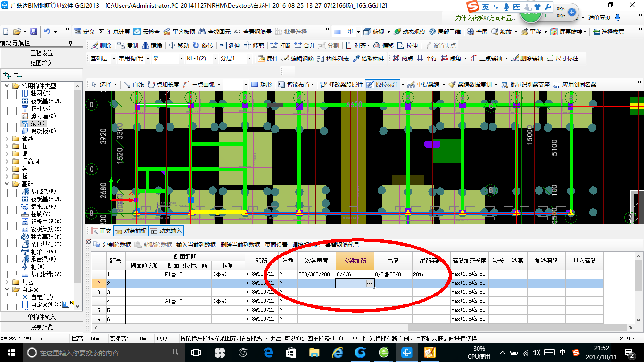This screenshot has width=644, height=362.
Task: Click 批量识别梁支座 batch identify supports
Action: pos(525,85)
